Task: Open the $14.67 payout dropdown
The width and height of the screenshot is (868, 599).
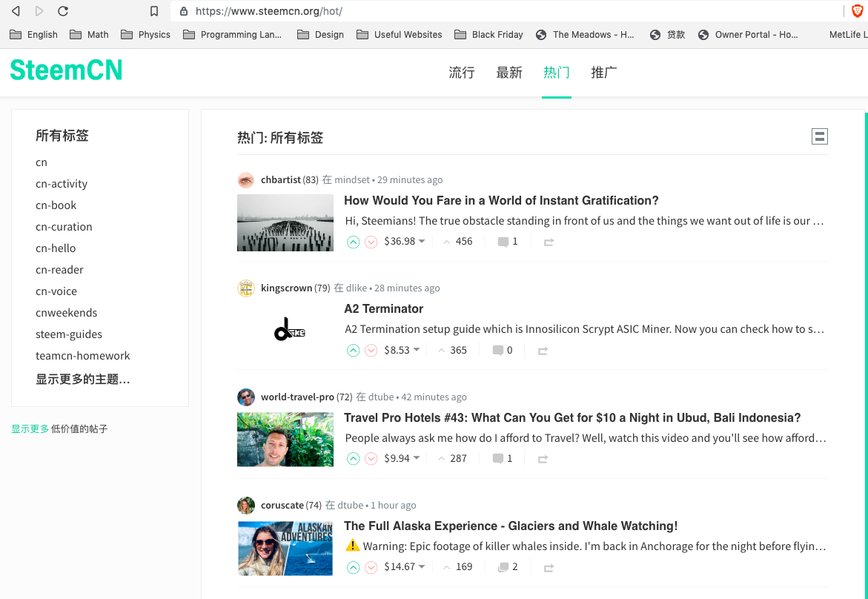Action: click(403, 566)
